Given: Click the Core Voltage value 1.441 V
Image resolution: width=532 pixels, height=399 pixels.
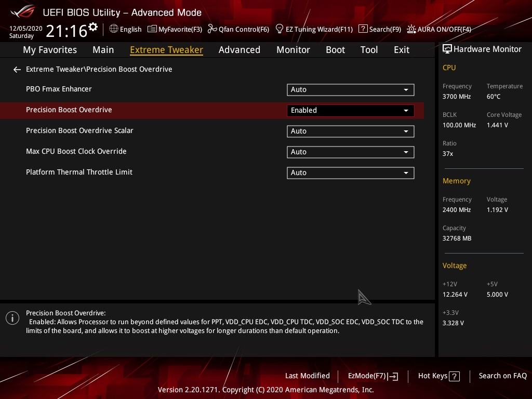Looking at the screenshot, I should (497, 125).
